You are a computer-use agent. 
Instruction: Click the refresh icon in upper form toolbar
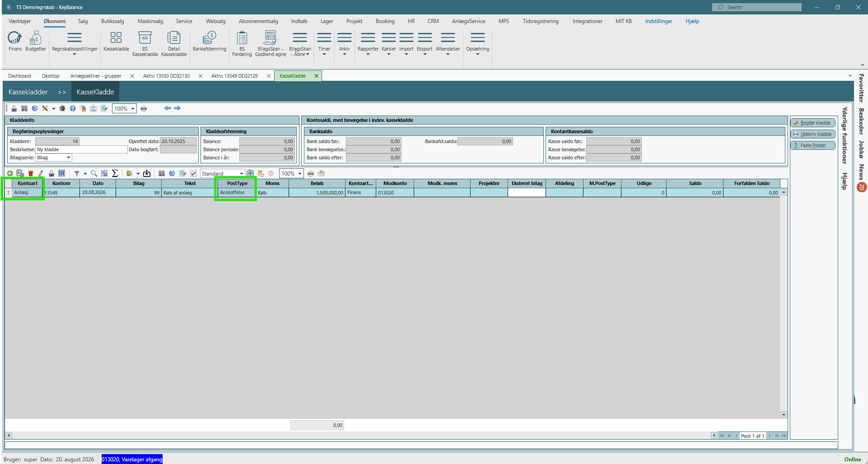35,108
